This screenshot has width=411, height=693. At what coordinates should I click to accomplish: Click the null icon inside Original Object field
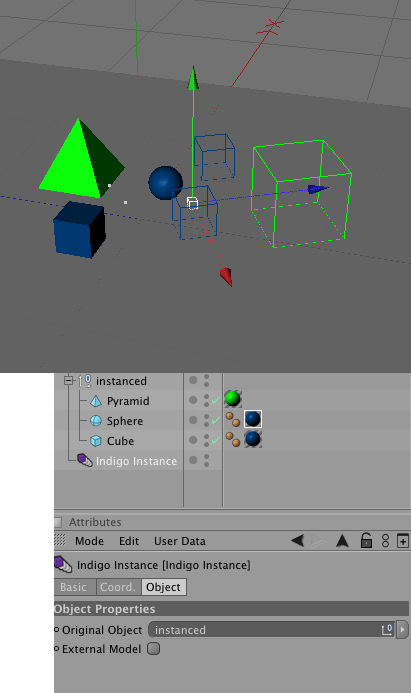point(387,629)
